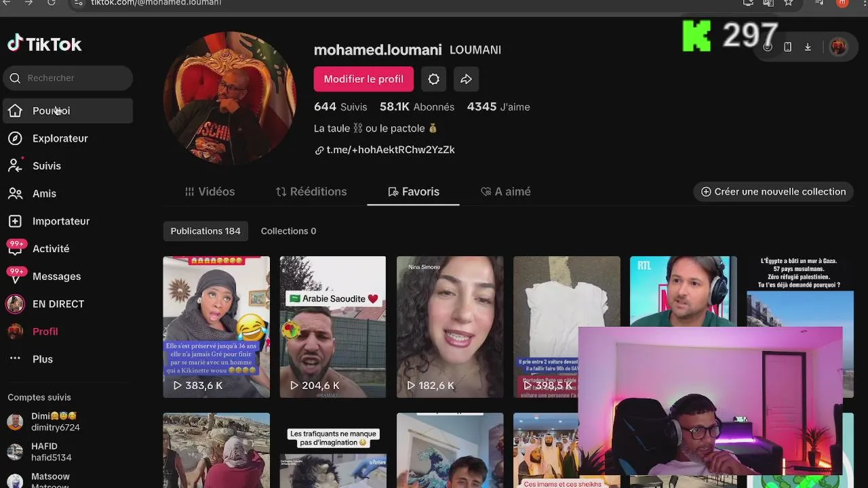Click Modifier le profil button
Screen dimensions: 868x488
[x=363, y=79]
